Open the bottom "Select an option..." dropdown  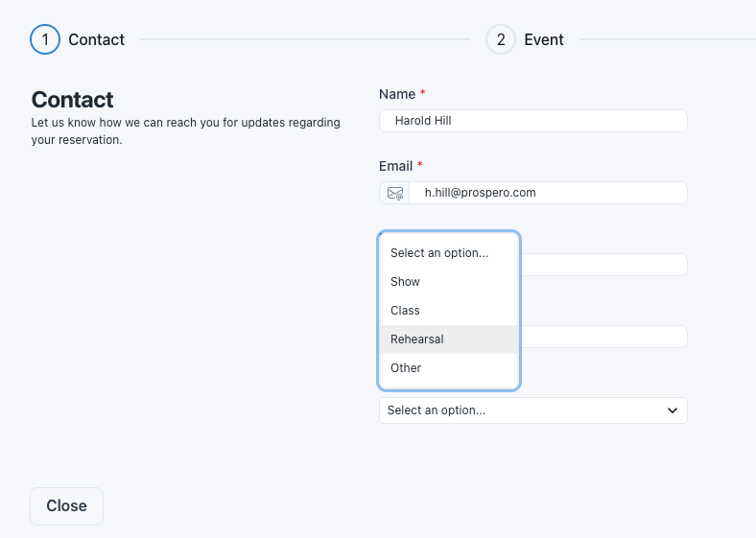pyautogui.click(x=533, y=410)
